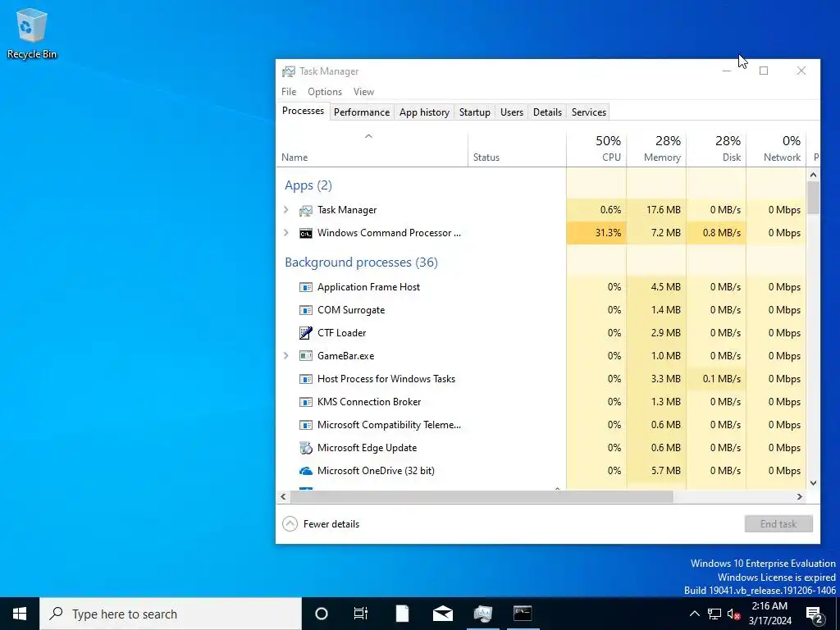Switch to the Performance tab
840x630 pixels.
point(362,112)
